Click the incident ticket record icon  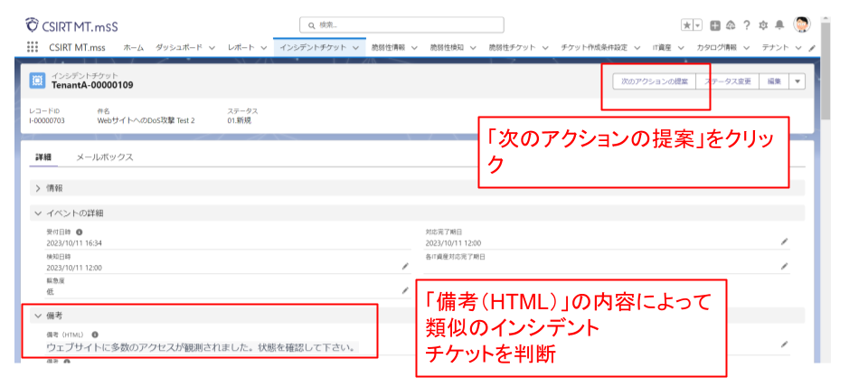tap(37, 80)
